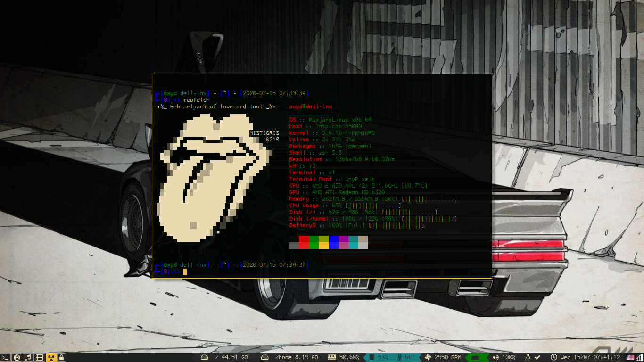The width and height of the screenshot is (644, 362).
Task: Click the padlock workspace icon
Action: pyautogui.click(x=61, y=357)
